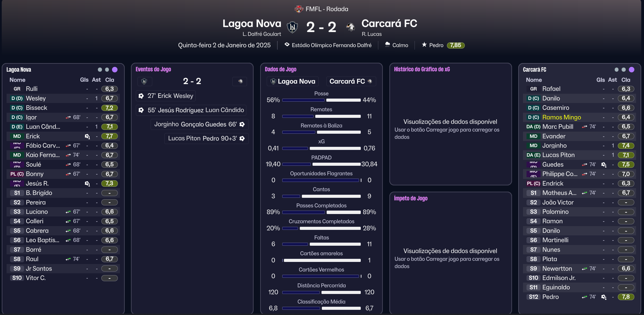Open the Estádio Olímpico Fernando Dalfré link
The width and height of the screenshot is (644, 315).
[x=331, y=45]
